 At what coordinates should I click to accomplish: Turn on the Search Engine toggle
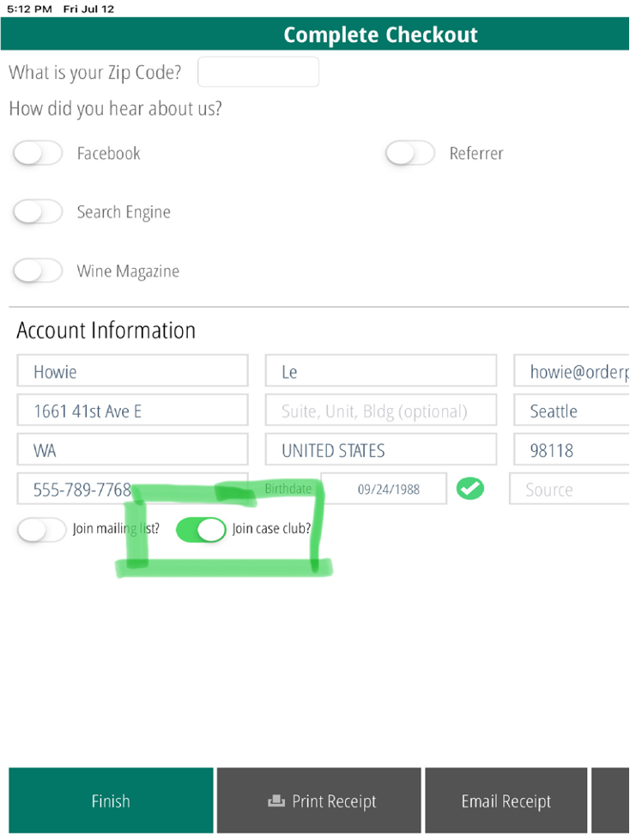38,211
